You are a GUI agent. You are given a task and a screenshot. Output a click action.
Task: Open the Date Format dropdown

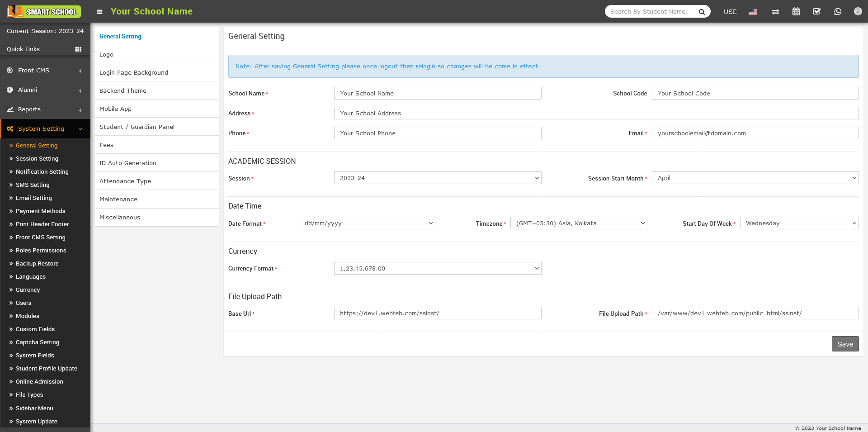(367, 223)
